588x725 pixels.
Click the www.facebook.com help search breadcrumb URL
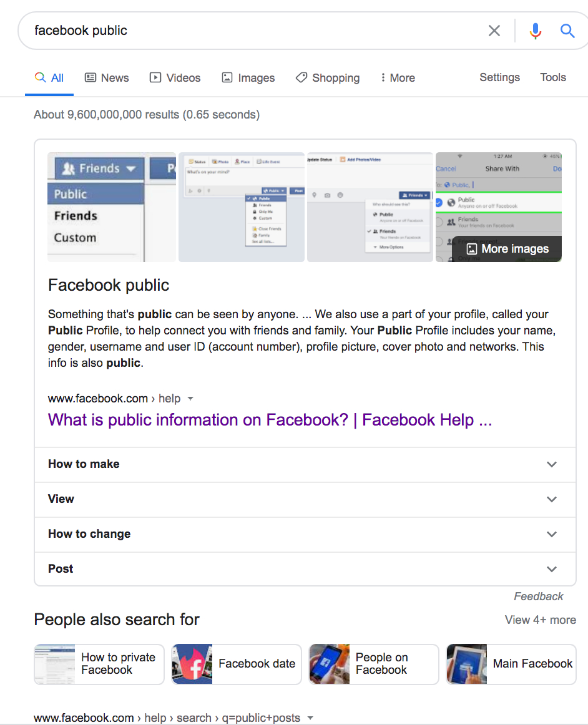tap(167, 718)
